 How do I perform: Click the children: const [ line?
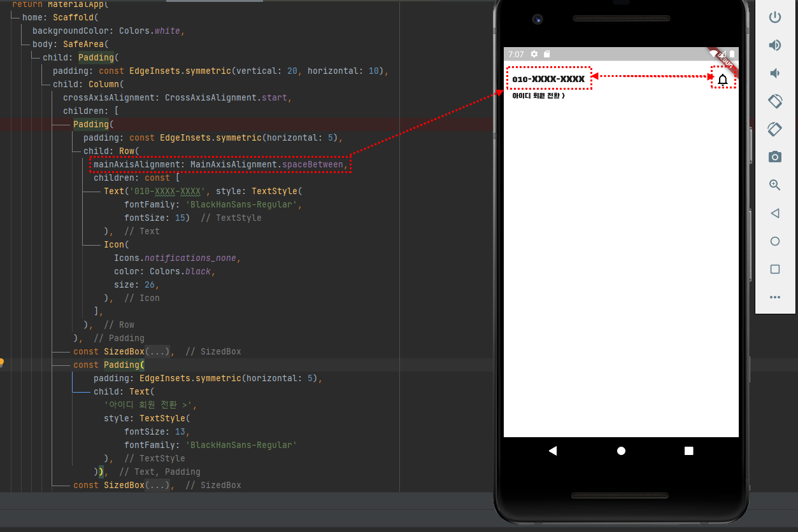[x=137, y=178]
